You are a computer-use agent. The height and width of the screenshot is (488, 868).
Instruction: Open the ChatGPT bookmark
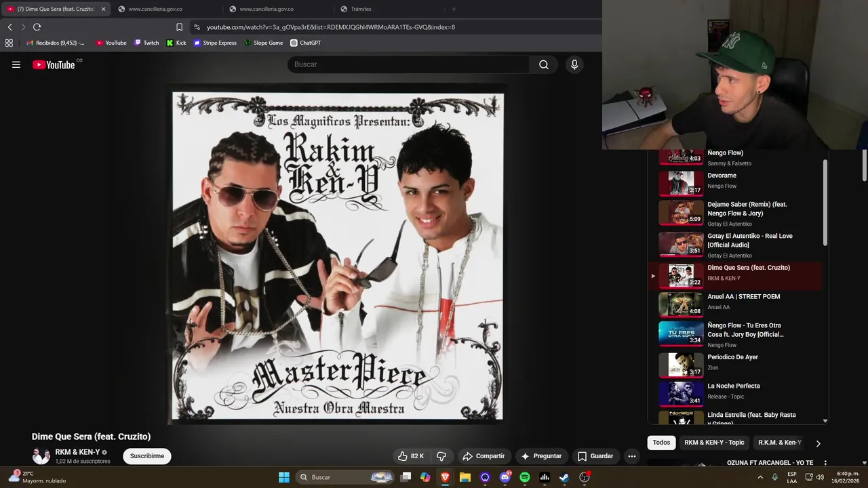click(306, 43)
